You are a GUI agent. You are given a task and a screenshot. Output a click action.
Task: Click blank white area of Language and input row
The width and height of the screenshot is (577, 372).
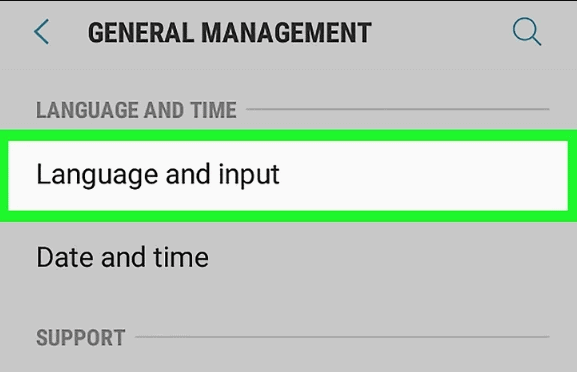(x=423, y=176)
